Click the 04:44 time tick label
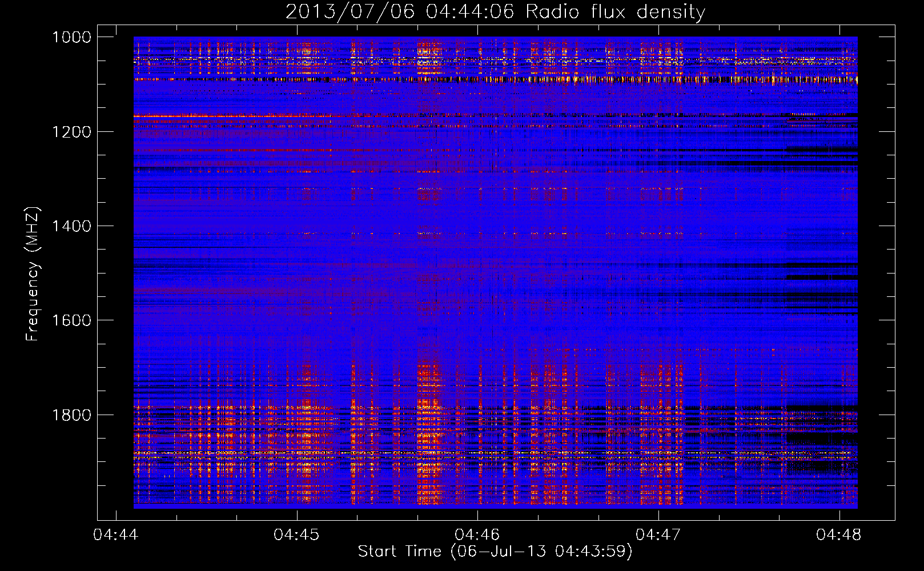This screenshot has width=924, height=571. pyautogui.click(x=116, y=534)
